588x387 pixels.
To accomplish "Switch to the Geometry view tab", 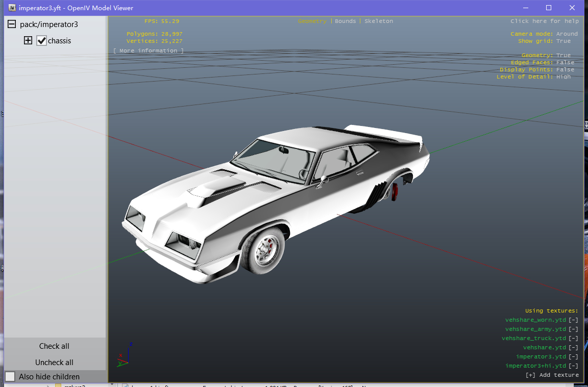I will pos(312,21).
